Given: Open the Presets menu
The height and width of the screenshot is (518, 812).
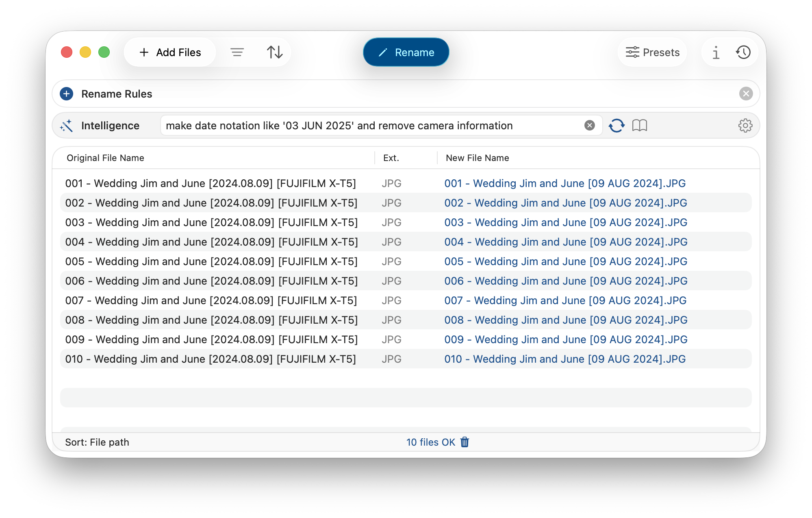Looking at the screenshot, I should pyautogui.click(x=652, y=52).
